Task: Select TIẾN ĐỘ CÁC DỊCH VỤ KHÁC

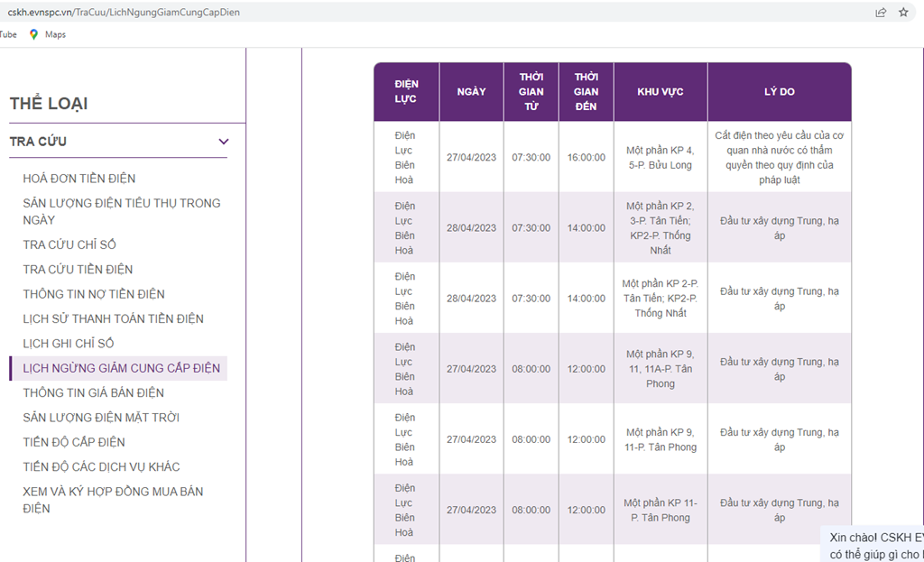Action: tap(101, 467)
